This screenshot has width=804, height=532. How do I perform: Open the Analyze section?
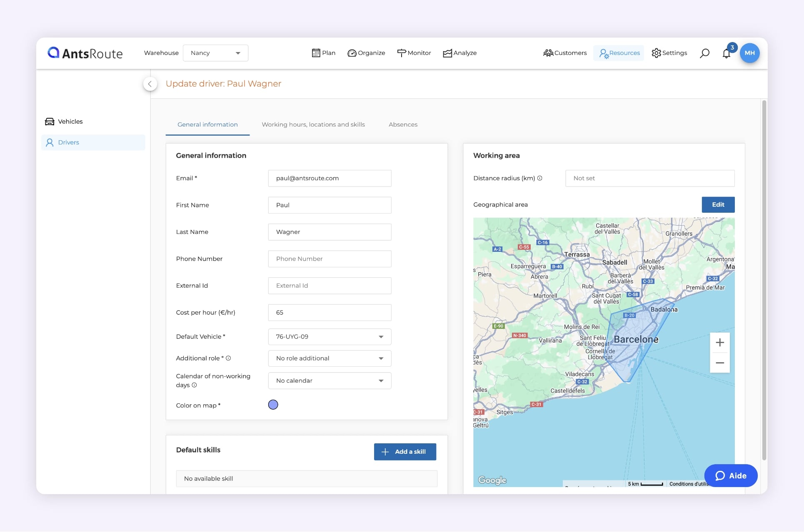click(x=459, y=53)
